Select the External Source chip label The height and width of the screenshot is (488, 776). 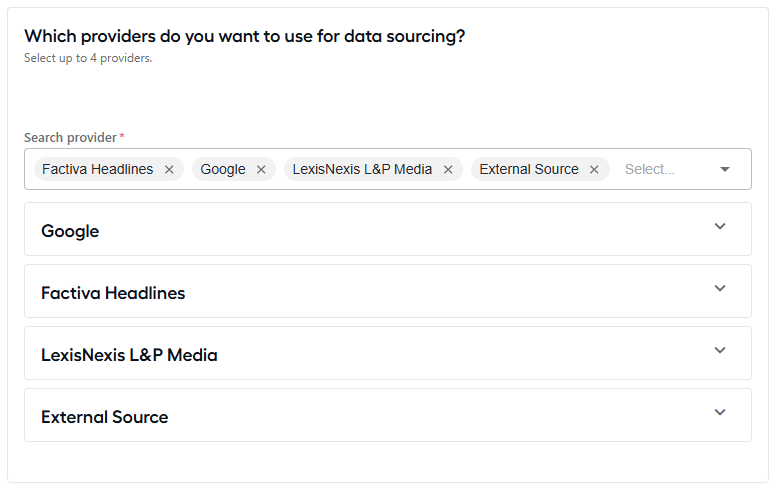coord(529,169)
